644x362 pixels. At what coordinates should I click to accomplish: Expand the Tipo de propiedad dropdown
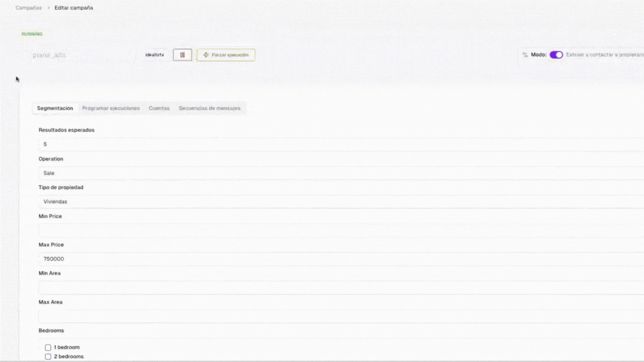click(x=335, y=202)
